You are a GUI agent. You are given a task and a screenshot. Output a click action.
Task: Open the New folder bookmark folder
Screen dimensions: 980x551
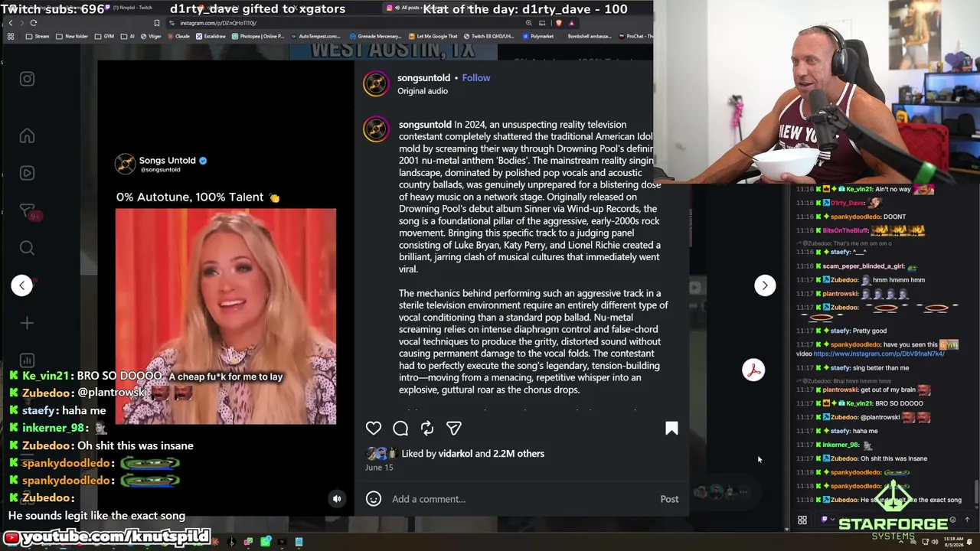coord(71,36)
